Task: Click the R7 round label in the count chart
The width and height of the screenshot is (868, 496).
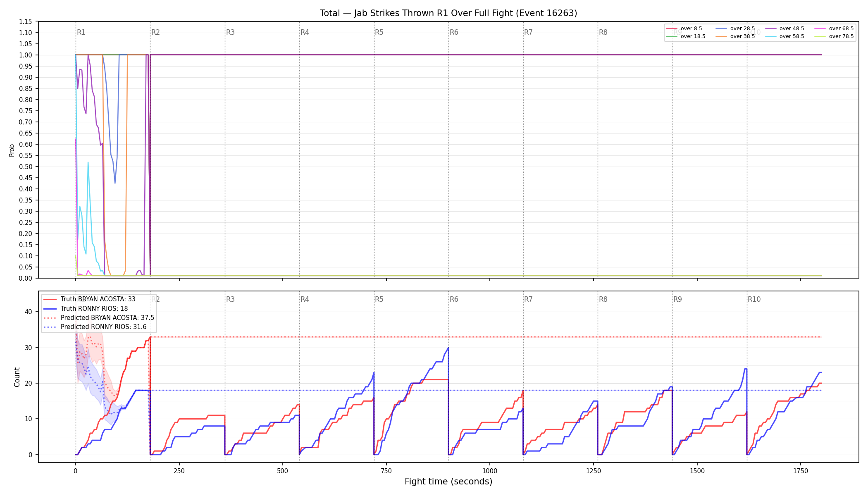Action: [x=528, y=299]
